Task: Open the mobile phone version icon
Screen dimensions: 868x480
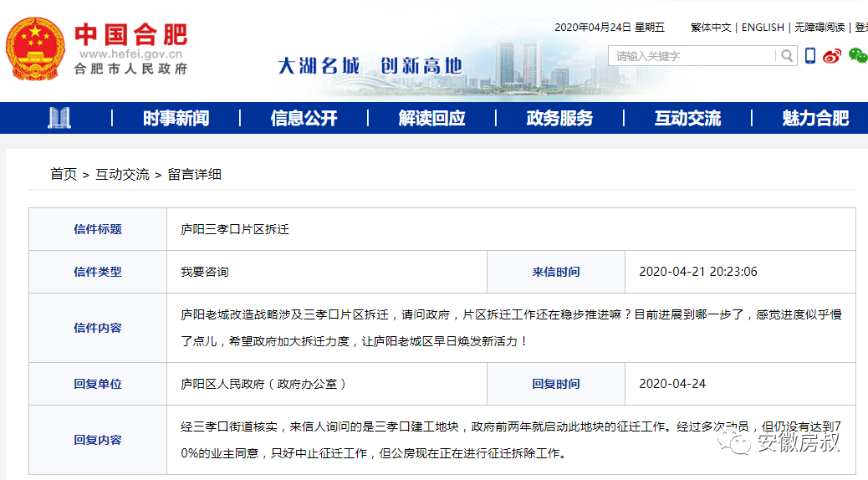Action: pyautogui.click(x=809, y=56)
